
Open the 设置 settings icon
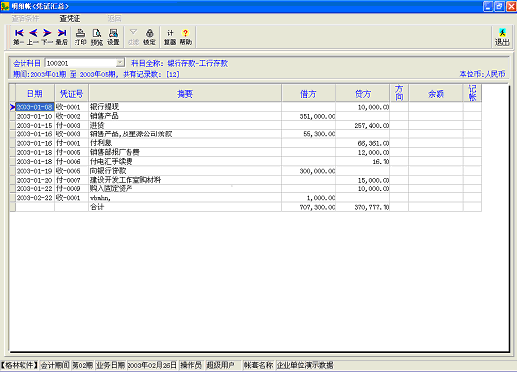pyautogui.click(x=113, y=37)
